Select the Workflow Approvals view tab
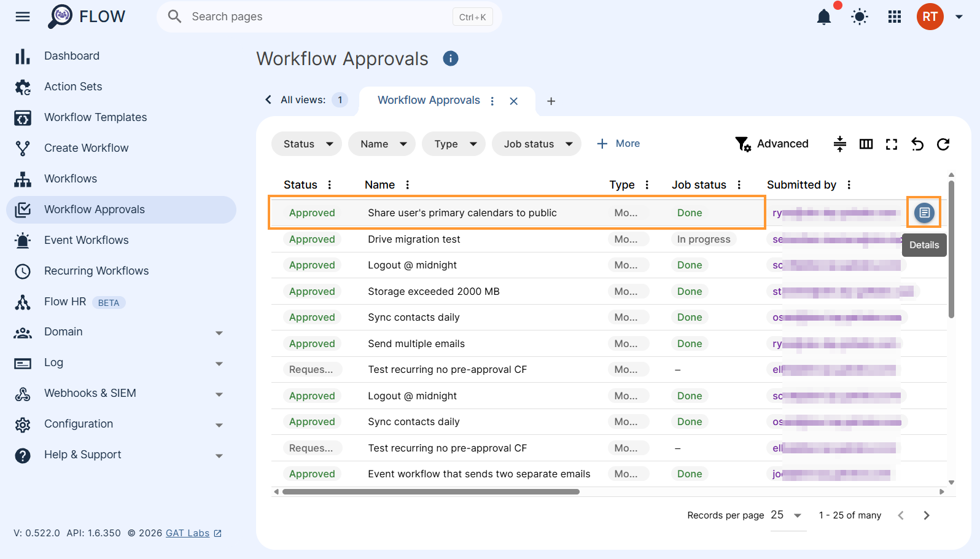The height and width of the screenshot is (559, 980). point(429,100)
